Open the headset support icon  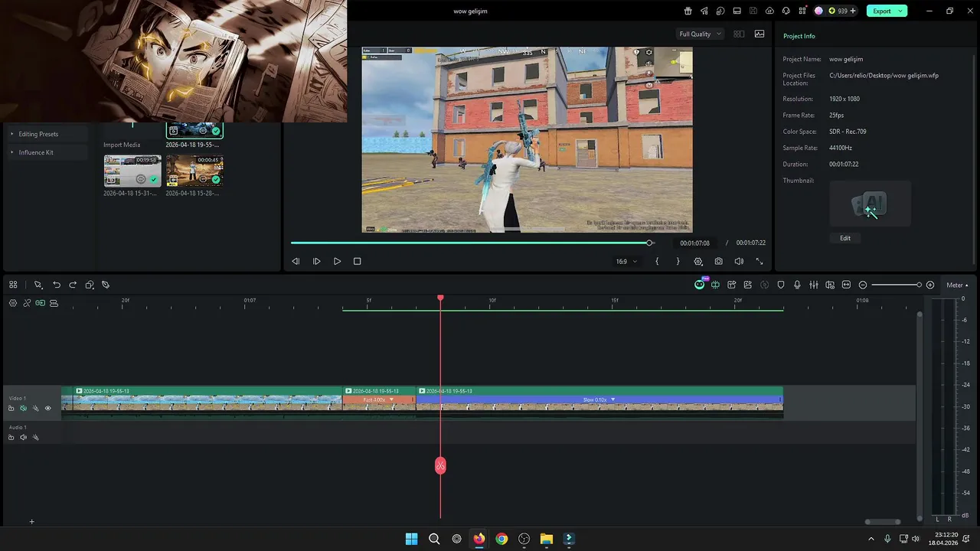click(786, 11)
